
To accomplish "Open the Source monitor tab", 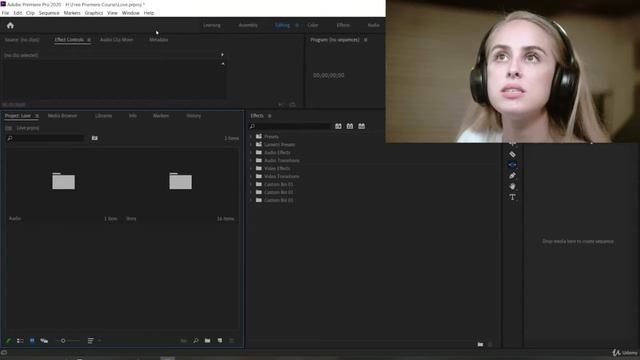I will click(x=22, y=40).
